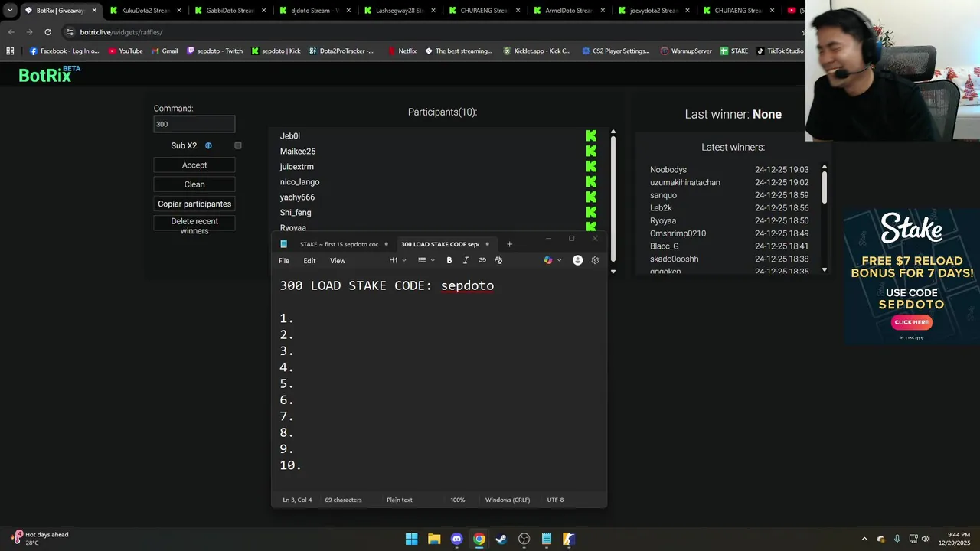Click Sub X2 info icon

[208, 145]
